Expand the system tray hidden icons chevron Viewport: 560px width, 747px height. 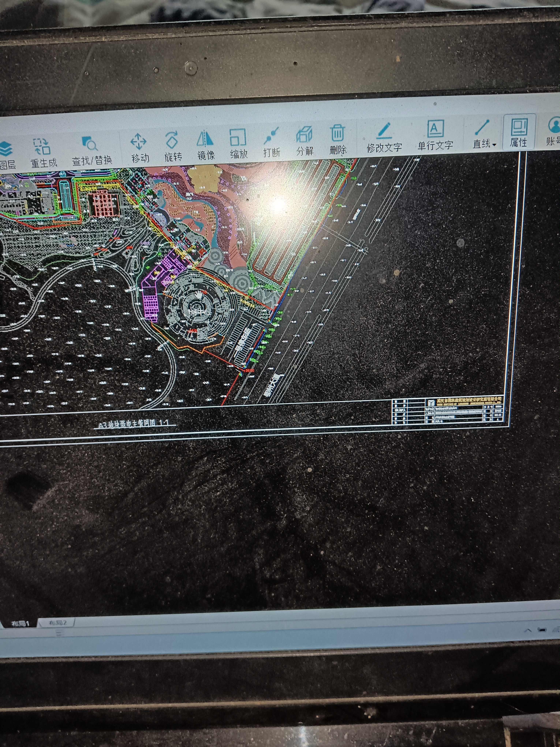(x=528, y=631)
